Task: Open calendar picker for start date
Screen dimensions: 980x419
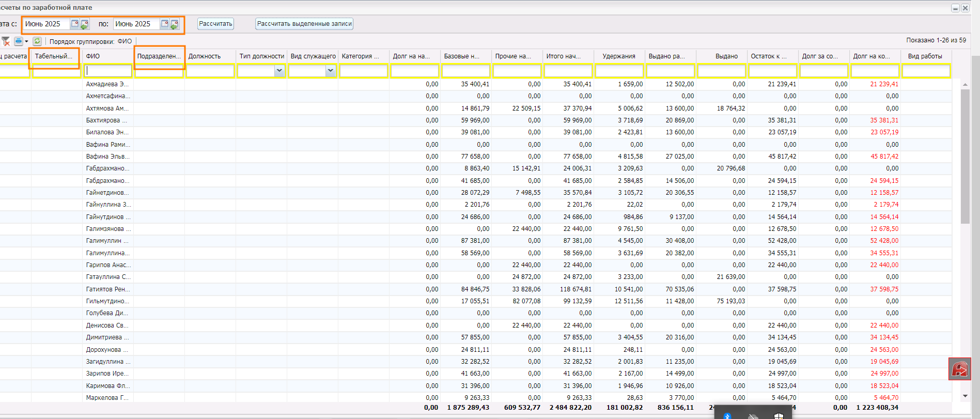Action: pos(75,24)
